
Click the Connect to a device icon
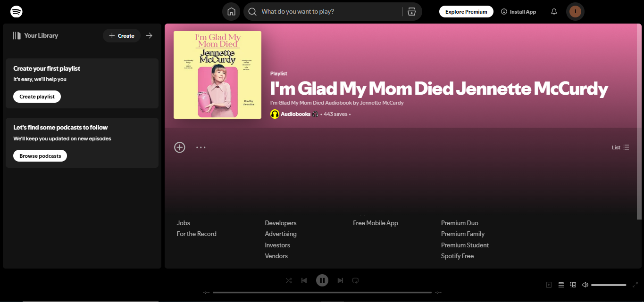pyautogui.click(x=573, y=285)
